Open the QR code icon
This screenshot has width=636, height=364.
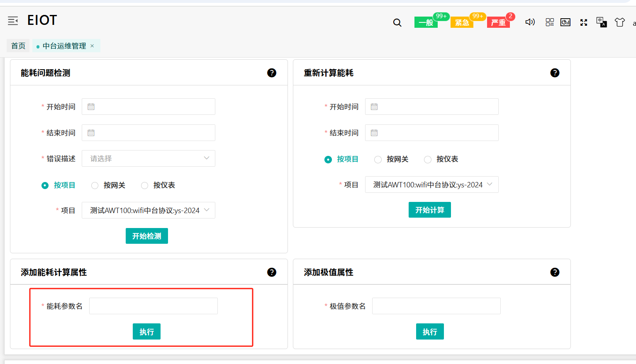click(x=550, y=22)
